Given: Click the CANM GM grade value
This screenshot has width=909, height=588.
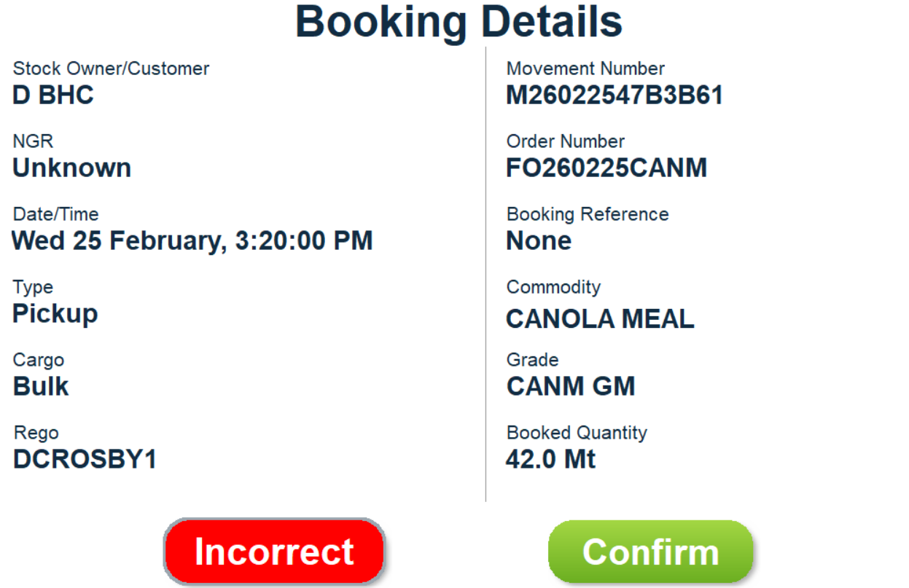Looking at the screenshot, I should [x=571, y=387].
